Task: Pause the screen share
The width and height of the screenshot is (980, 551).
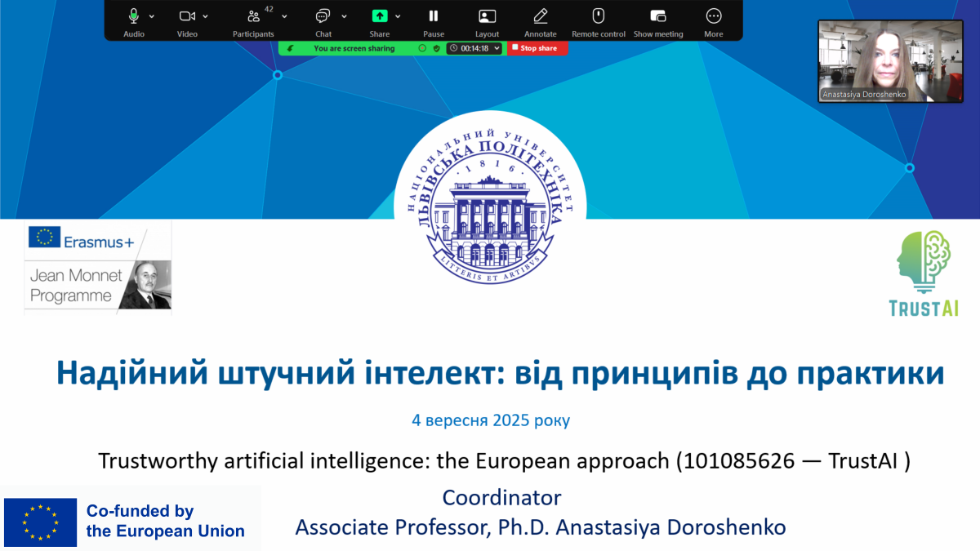Action: pos(434,16)
